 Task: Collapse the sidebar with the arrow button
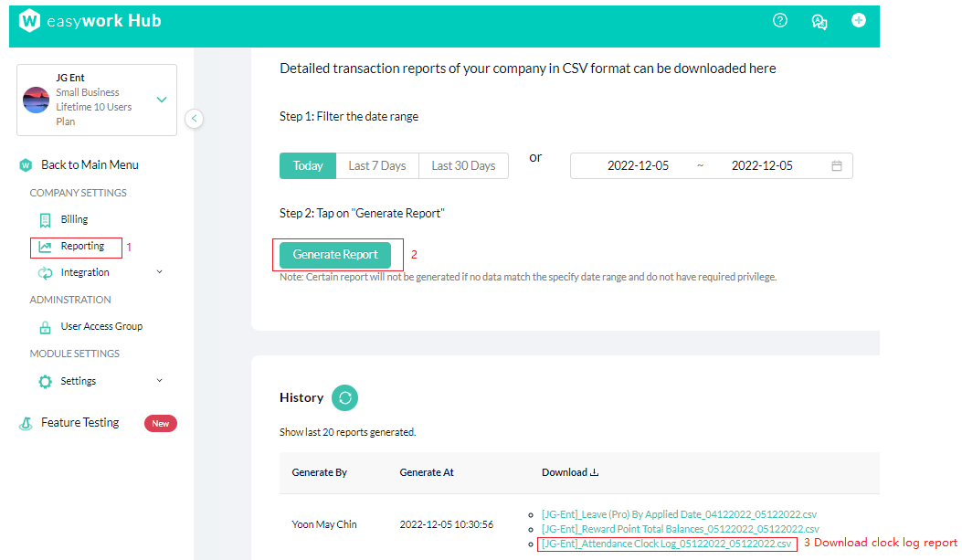click(194, 119)
